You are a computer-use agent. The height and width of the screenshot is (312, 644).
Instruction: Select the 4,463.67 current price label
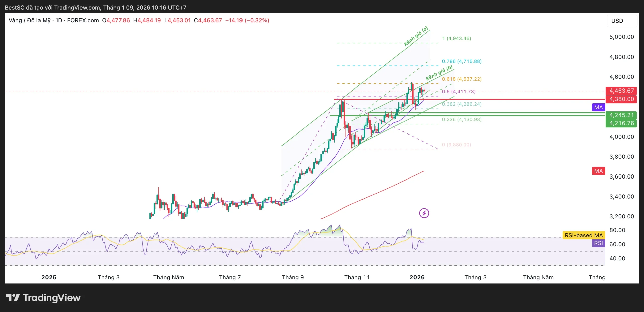click(x=621, y=91)
